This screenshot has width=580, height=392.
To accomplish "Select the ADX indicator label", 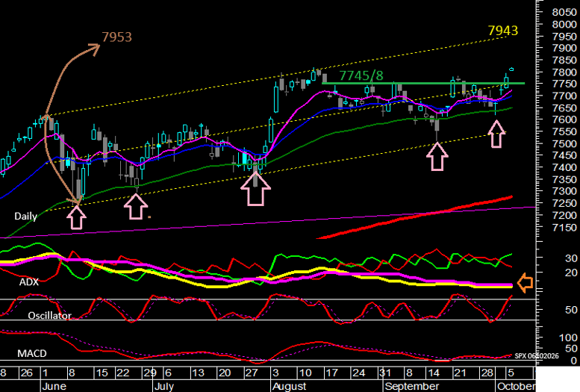I will point(29,282).
